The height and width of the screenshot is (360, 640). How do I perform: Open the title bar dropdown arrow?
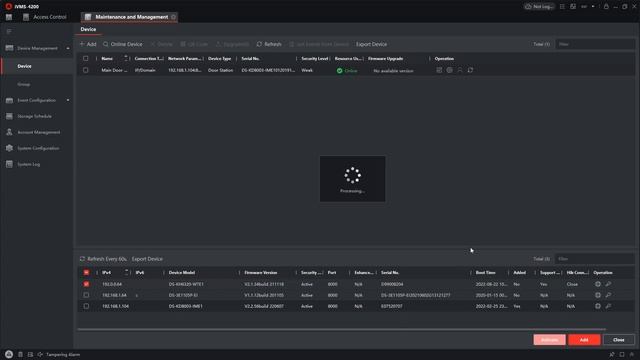pos(593,7)
